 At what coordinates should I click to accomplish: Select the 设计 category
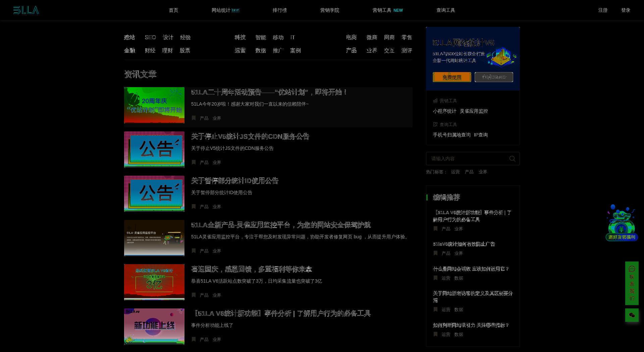click(x=168, y=37)
